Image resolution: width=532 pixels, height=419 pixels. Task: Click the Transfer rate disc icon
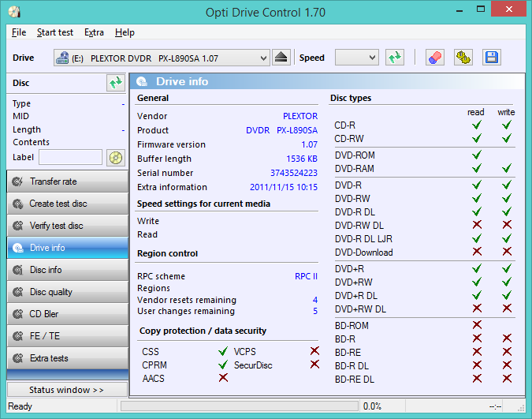coord(17,181)
